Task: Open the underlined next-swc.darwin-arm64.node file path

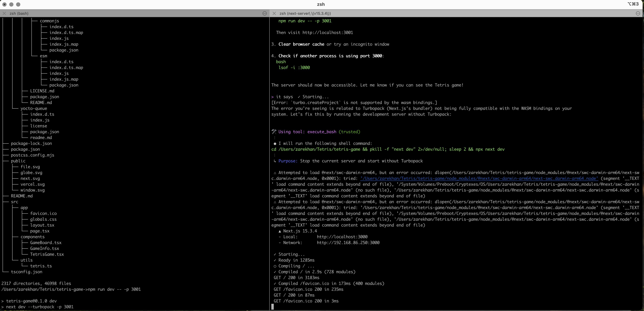Action: 479,178
